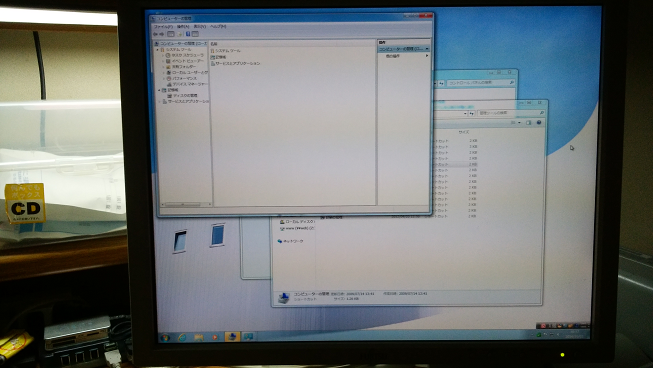Expand Services and Applications tree node
Viewport: 653px width, 368px height.
point(160,101)
